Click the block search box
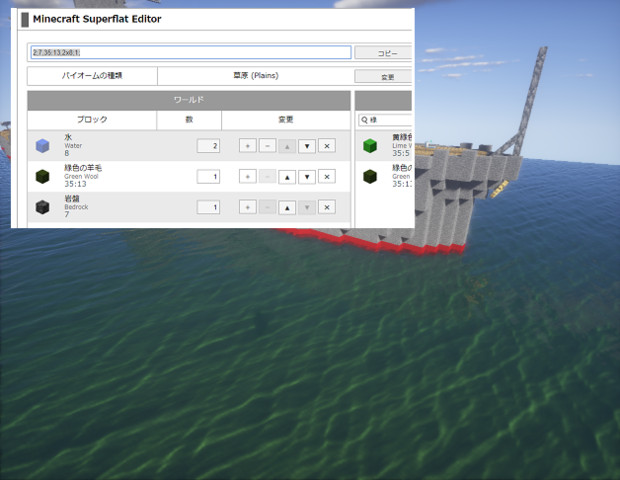Screen dimensions: 620x480 tap(386, 120)
